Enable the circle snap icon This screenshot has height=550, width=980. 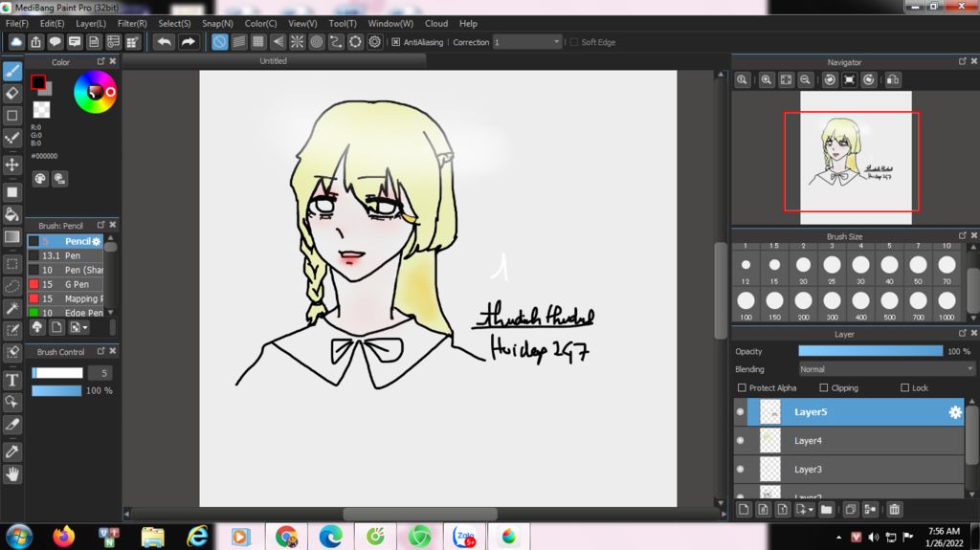pyautogui.click(x=317, y=42)
